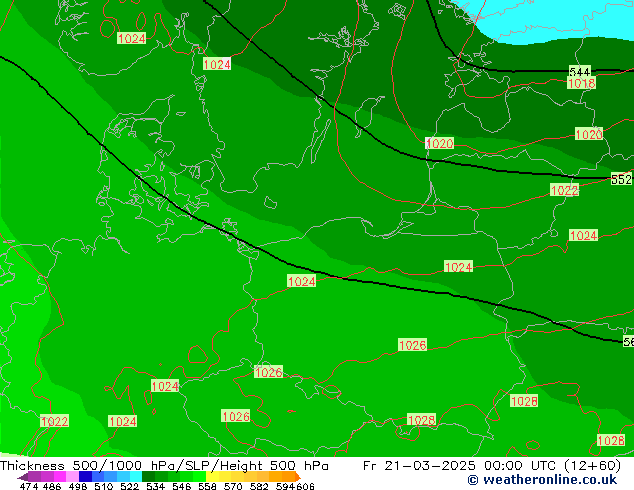Screen dimensions: 634x490
Task: Click the purple arrow start of the color scale
Action: tap(23, 477)
